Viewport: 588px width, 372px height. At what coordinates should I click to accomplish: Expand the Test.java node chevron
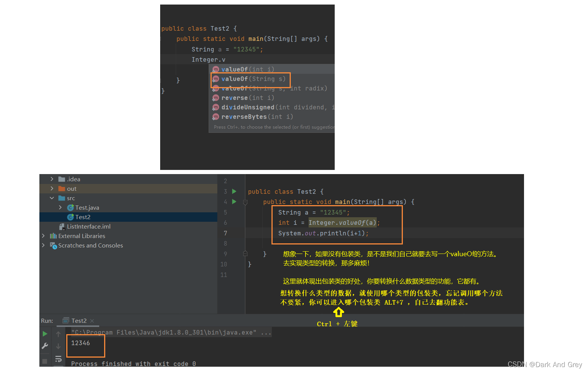60,207
